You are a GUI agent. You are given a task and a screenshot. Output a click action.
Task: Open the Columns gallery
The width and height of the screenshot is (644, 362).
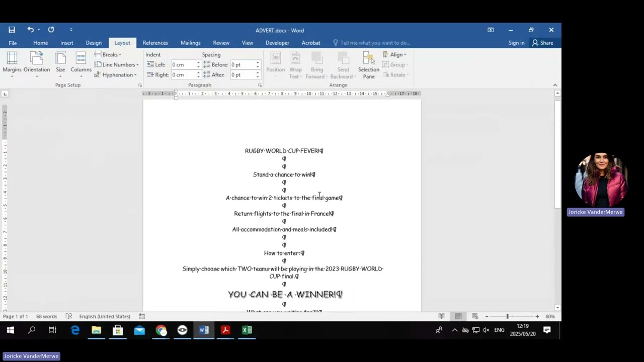point(81,65)
